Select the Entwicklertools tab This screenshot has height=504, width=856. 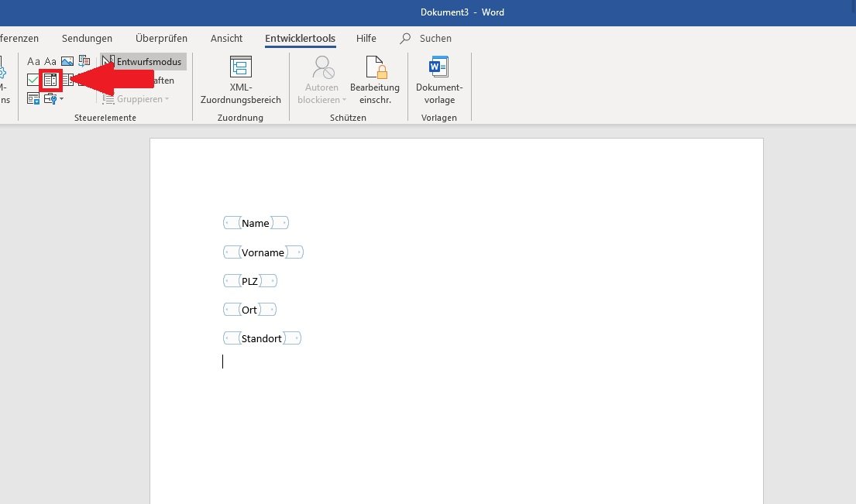click(301, 38)
